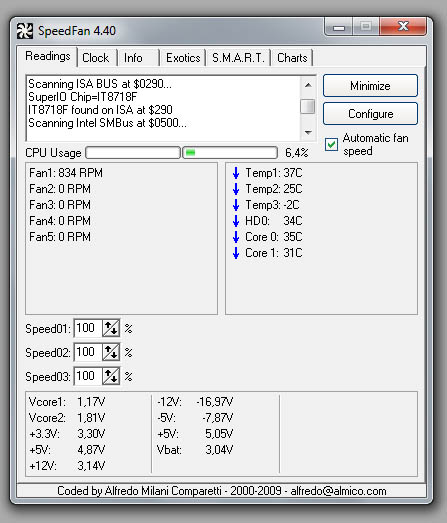
Task: Click the "Temp3: -2C" reading text
Action: coord(273,205)
